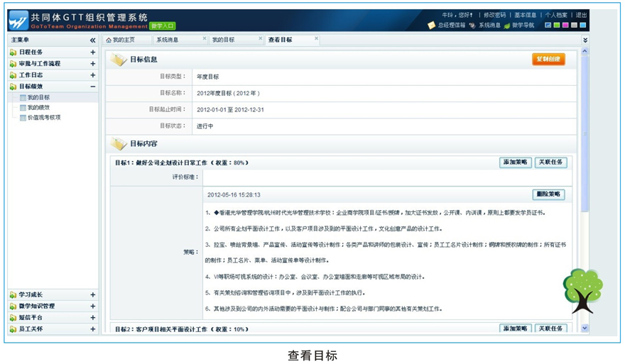The width and height of the screenshot is (625, 364).
Task: Collapse the 目标绩效 section
Action: point(92,87)
